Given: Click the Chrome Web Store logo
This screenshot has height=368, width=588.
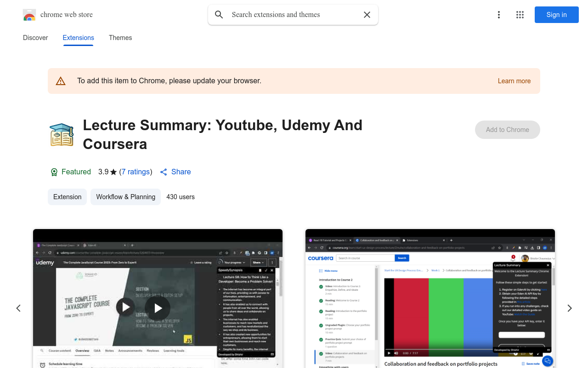Looking at the screenshot, I should pos(29,15).
